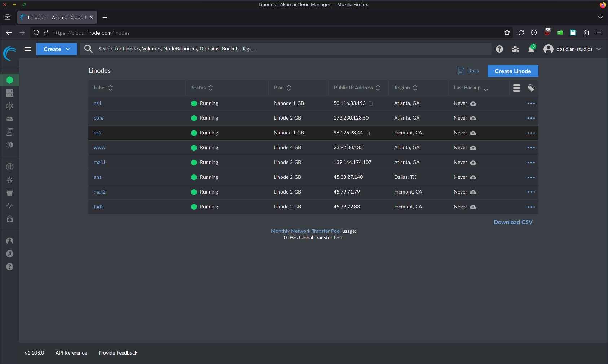Viewport: 608px width, 364px height.
Task: Open the Linodes section in the sidebar
Action: click(10, 80)
